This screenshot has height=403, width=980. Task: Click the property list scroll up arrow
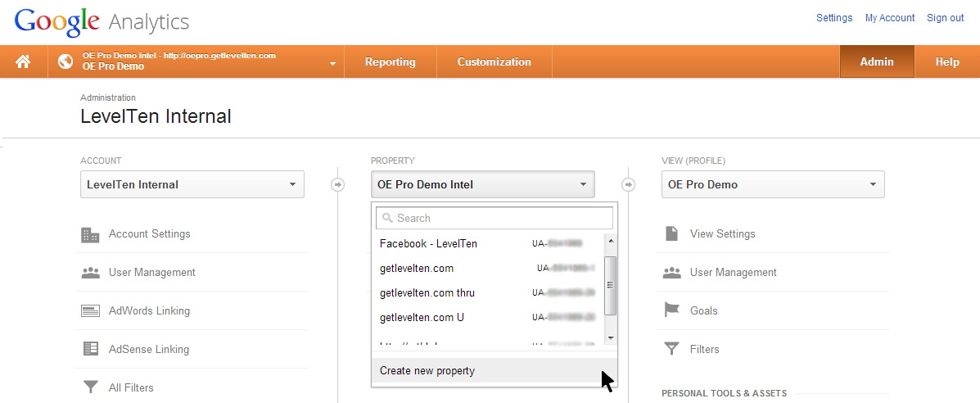tap(611, 241)
